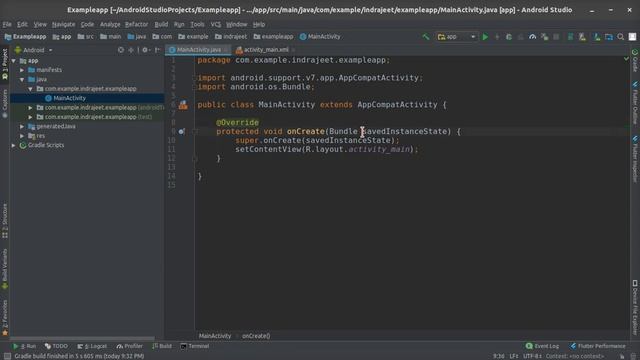The height and width of the screenshot is (360, 640).
Task: Expand the exampleapp (test) package
Action: [x=30, y=117]
